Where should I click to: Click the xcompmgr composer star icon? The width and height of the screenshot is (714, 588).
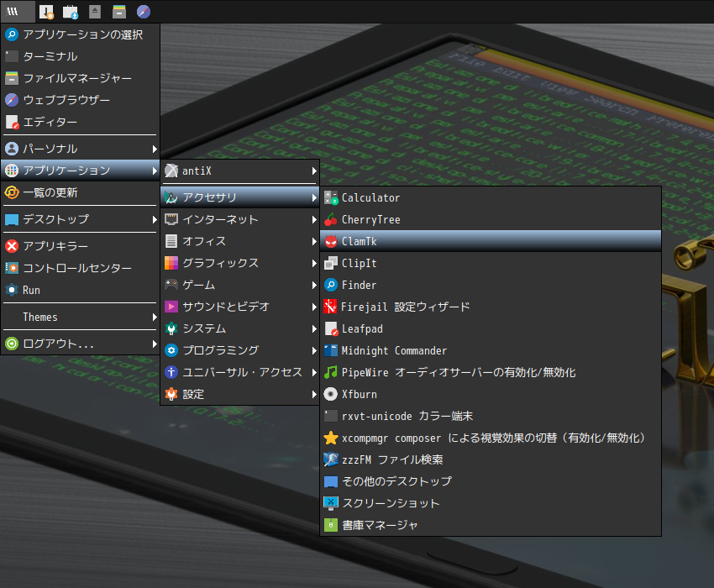331,438
